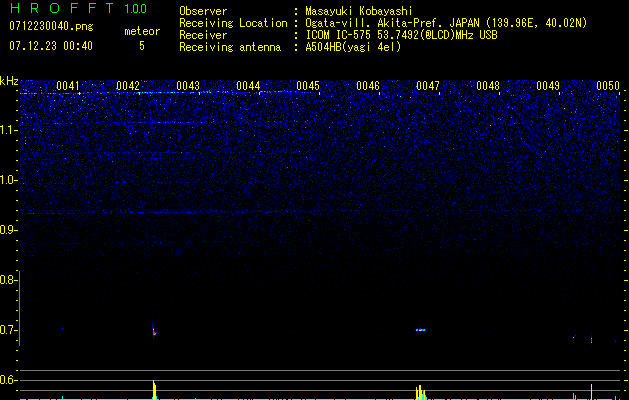This screenshot has height=400, width=629.
Task: Click the yellow power spike below 0042 echo
Action: [x=154, y=390]
